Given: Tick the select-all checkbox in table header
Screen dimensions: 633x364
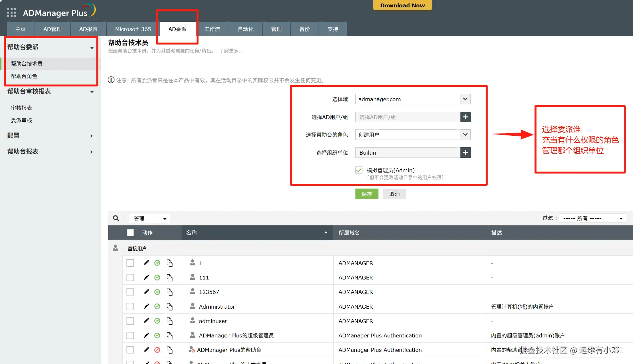Looking at the screenshot, I should (x=130, y=233).
